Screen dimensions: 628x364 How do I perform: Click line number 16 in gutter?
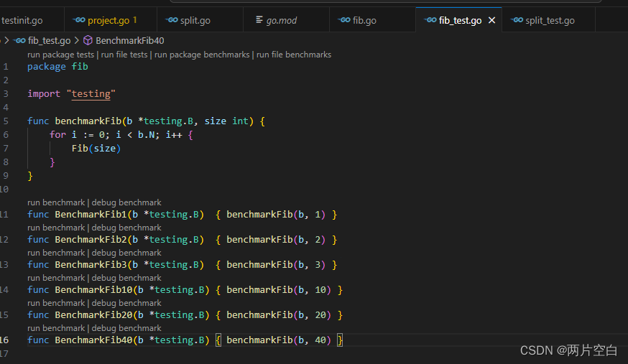click(x=4, y=340)
